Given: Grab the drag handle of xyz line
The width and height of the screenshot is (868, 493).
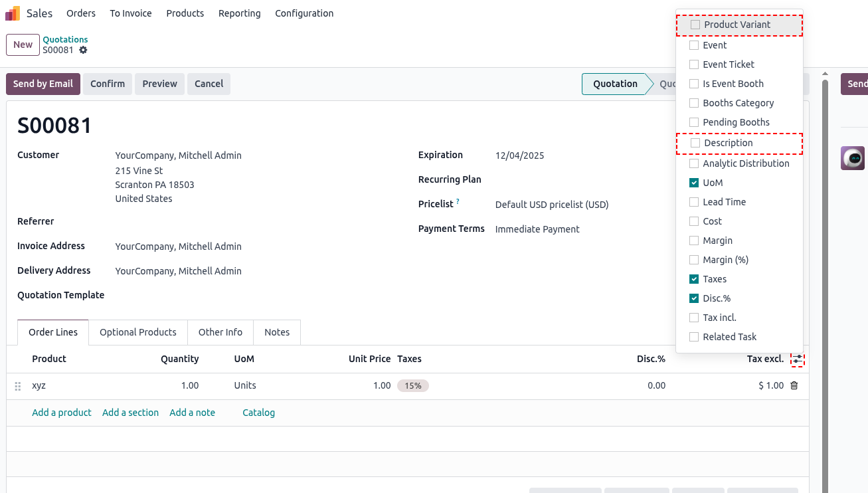Looking at the screenshot, I should (x=18, y=386).
